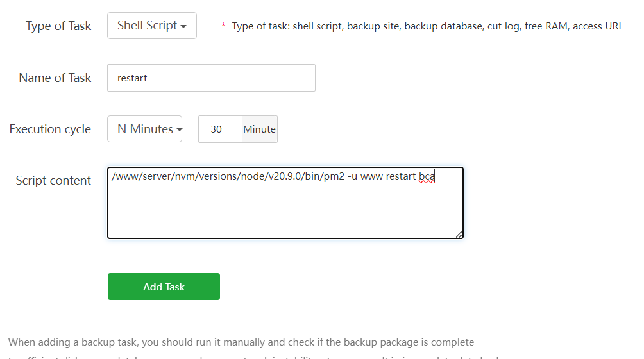Viewport: 644px width, 359px height.
Task: Click the Script content label
Action: point(53,180)
